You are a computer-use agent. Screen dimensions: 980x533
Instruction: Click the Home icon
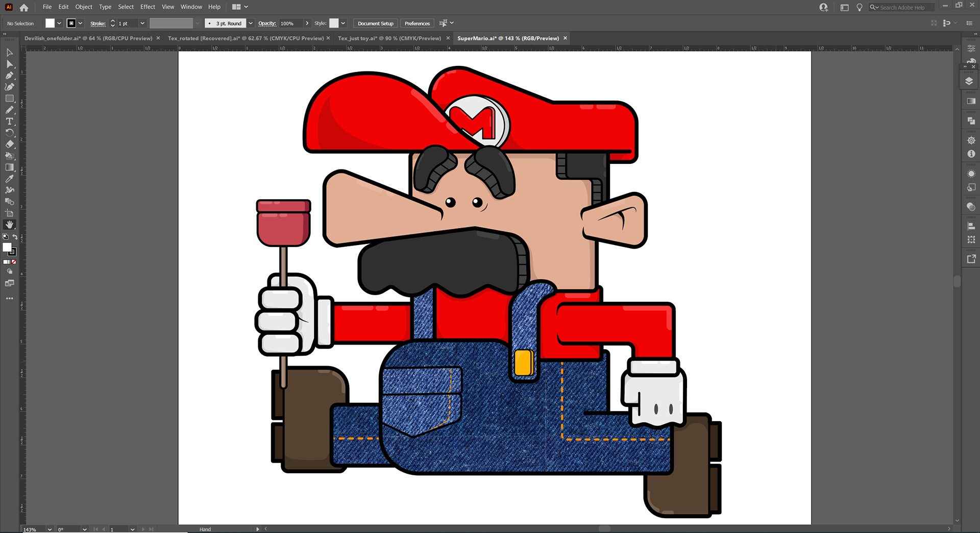coord(24,7)
